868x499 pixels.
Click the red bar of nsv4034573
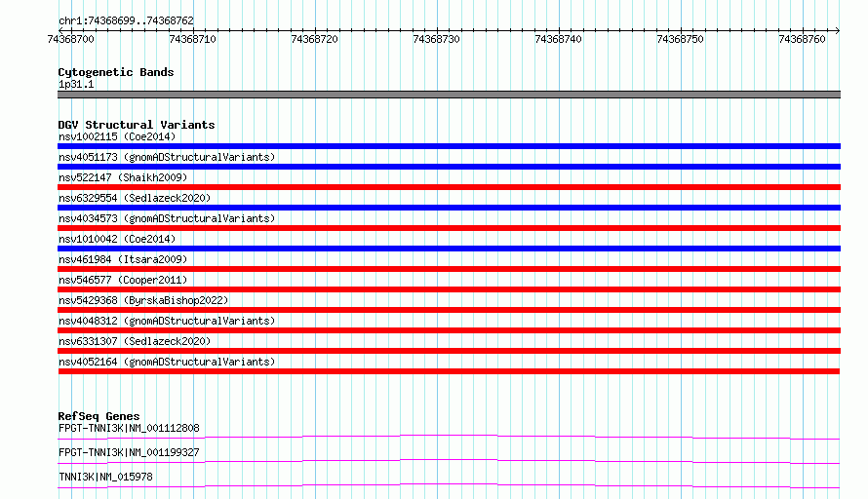[x=449, y=228]
